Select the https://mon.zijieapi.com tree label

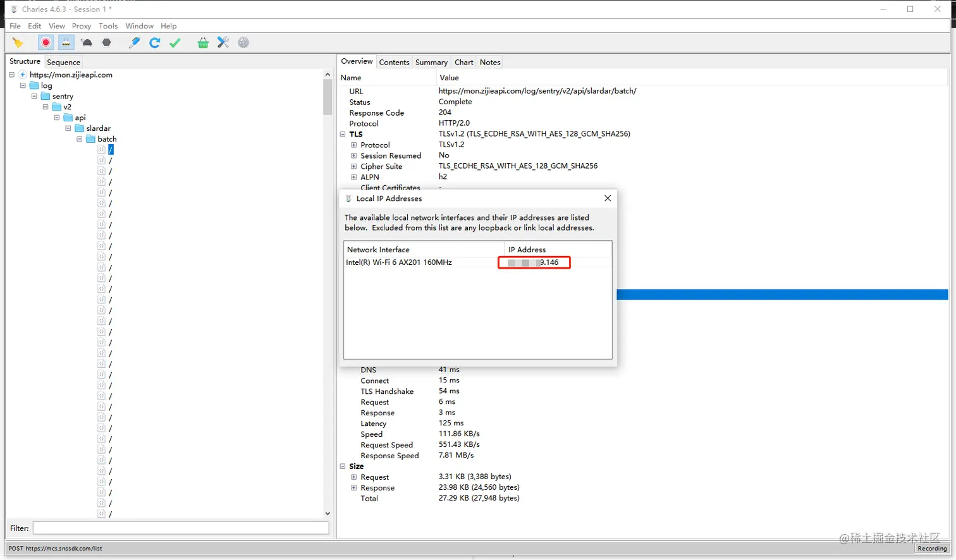point(71,75)
